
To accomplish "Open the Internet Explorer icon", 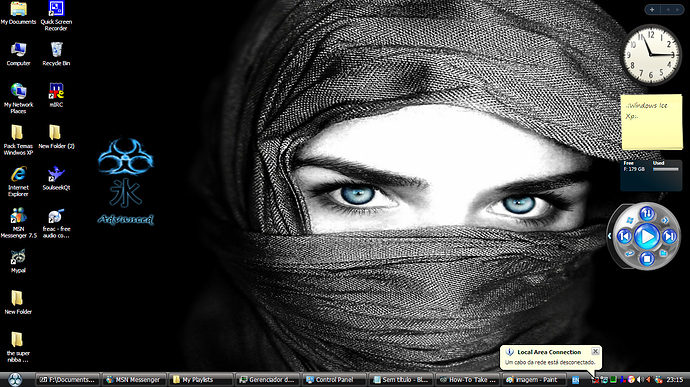I will (18, 181).
